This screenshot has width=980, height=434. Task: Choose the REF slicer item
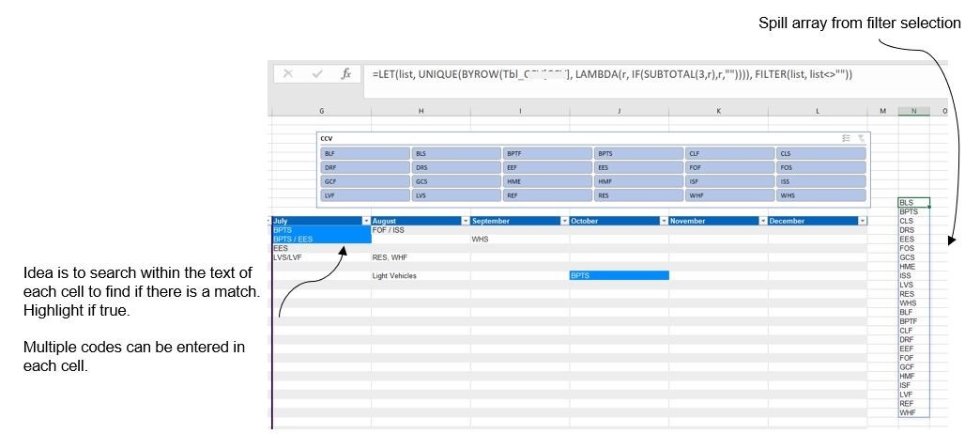pos(547,195)
